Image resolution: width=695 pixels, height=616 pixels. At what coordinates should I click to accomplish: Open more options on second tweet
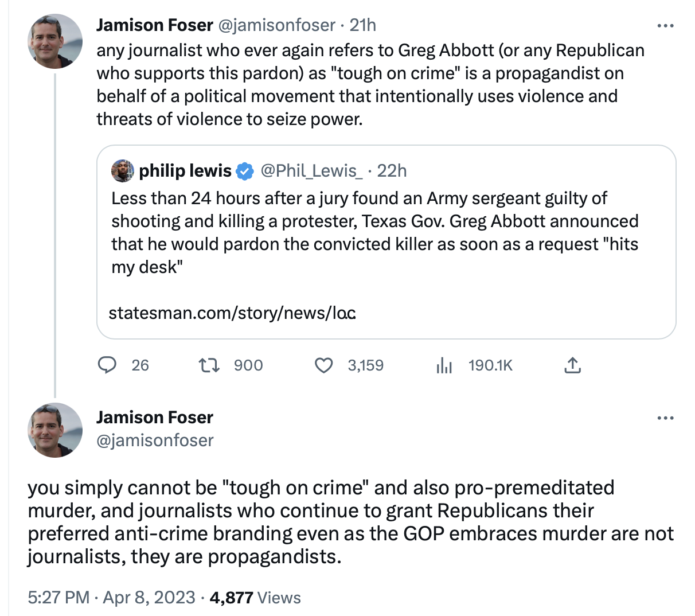665,418
